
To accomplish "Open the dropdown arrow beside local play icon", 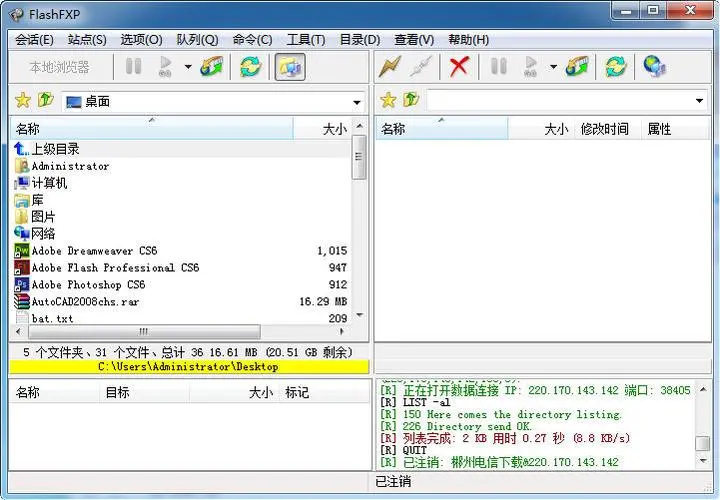I will (x=188, y=67).
